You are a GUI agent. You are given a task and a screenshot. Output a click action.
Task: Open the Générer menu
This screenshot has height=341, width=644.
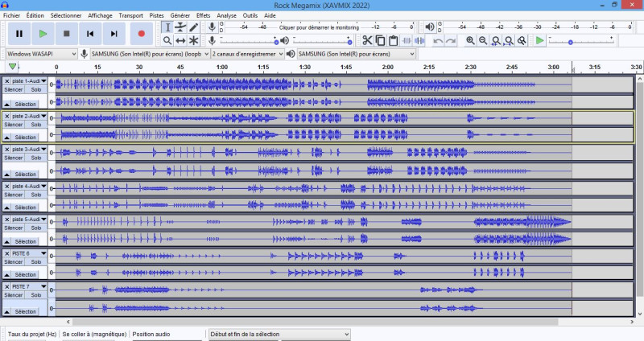coord(180,15)
